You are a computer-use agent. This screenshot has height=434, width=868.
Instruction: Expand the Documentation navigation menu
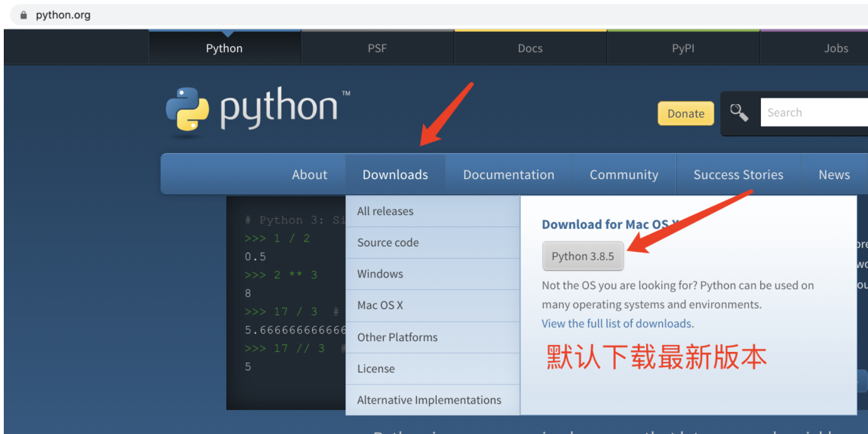coord(509,175)
